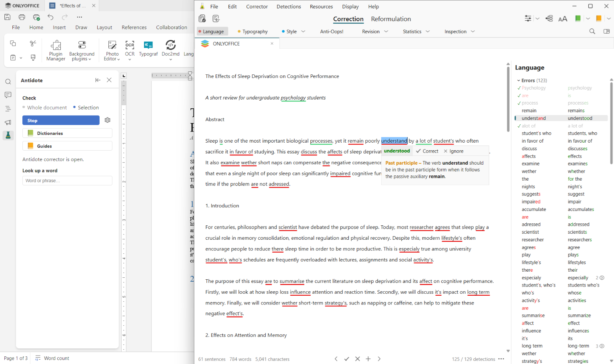Switch to the Reformulation tab
Screen dimensions: 614x364
391,19
